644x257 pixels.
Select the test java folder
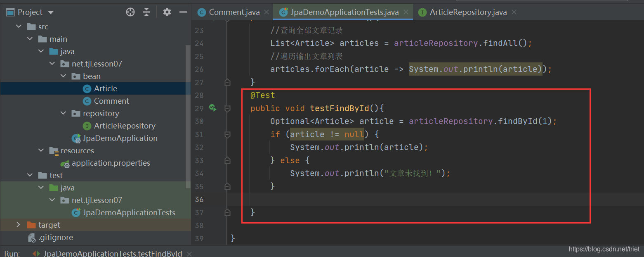67,188
